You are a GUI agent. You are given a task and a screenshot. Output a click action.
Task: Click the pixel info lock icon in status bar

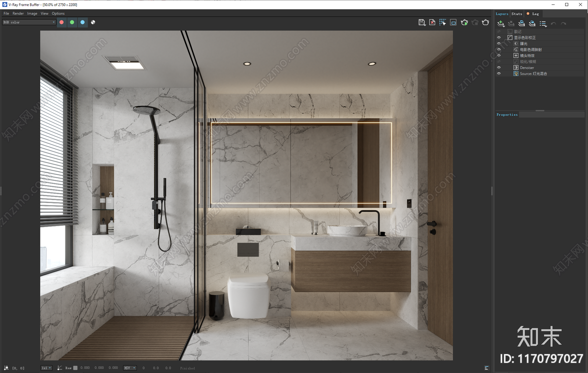point(6,368)
